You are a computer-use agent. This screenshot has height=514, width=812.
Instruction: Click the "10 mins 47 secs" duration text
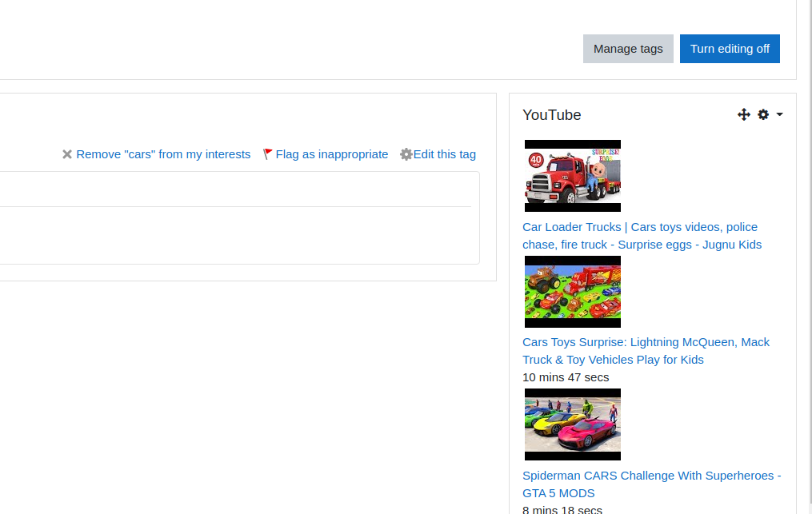(x=566, y=377)
